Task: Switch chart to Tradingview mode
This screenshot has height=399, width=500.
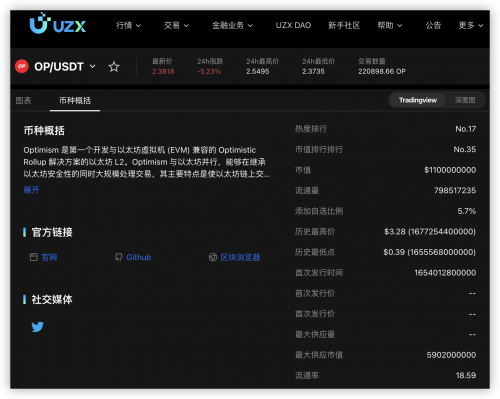Action: click(x=418, y=100)
